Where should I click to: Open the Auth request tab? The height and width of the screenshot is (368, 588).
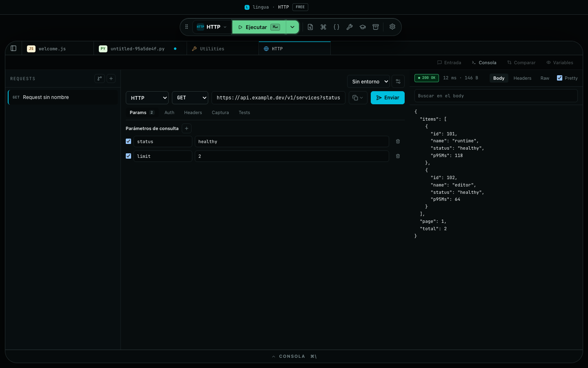pos(169,112)
